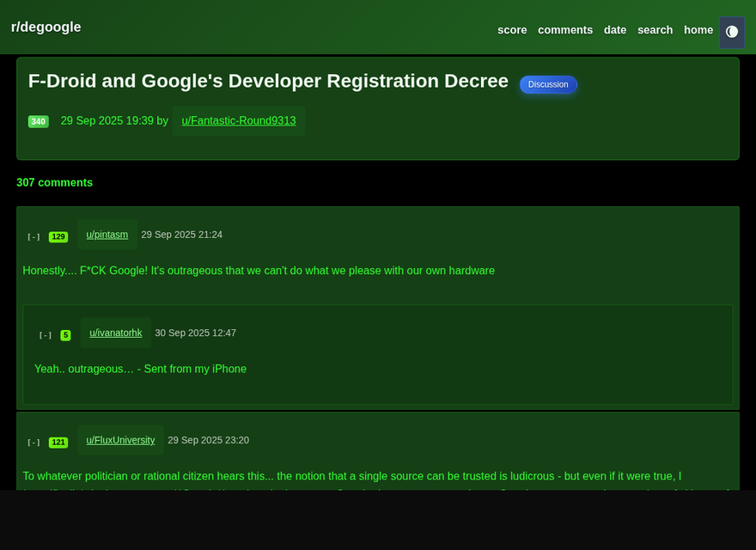Click timestamp 29 Sep 2025 23:20
Viewport: 756px width, 550px height.
click(x=208, y=440)
